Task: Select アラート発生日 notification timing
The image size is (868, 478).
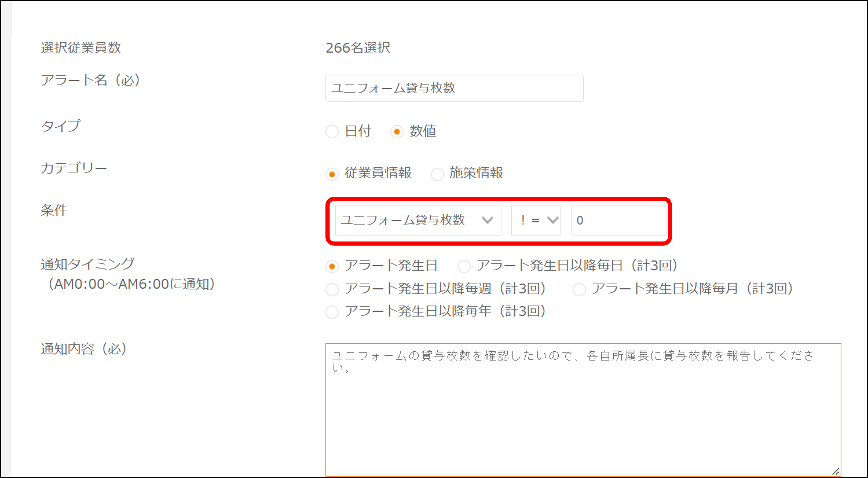Action: click(332, 266)
